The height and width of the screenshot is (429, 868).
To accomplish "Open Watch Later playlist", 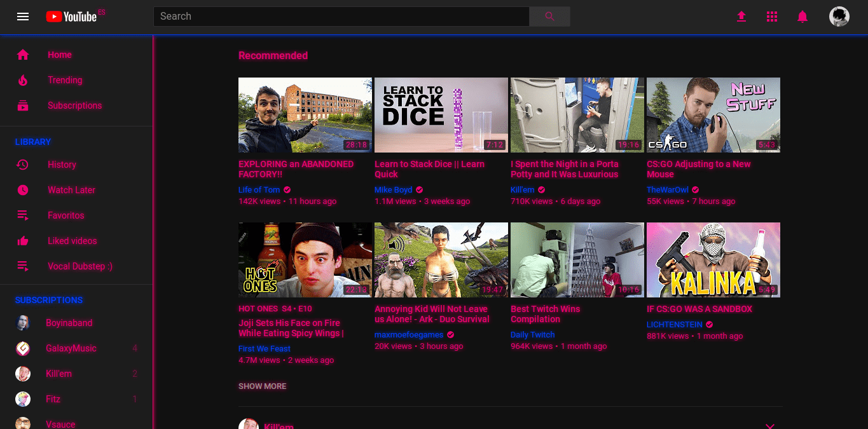I will click(71, 190).
